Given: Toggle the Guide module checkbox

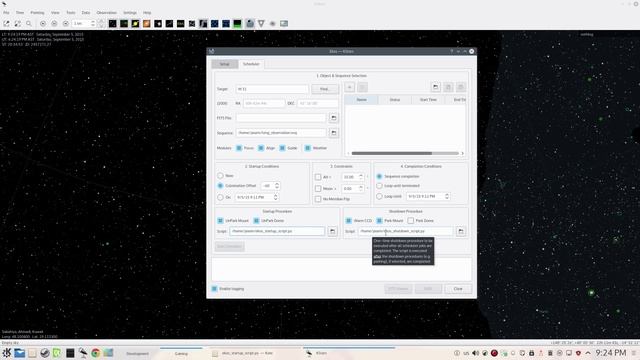Looking at the screenshot, I should pyautogui.click(x=282, y=148).
